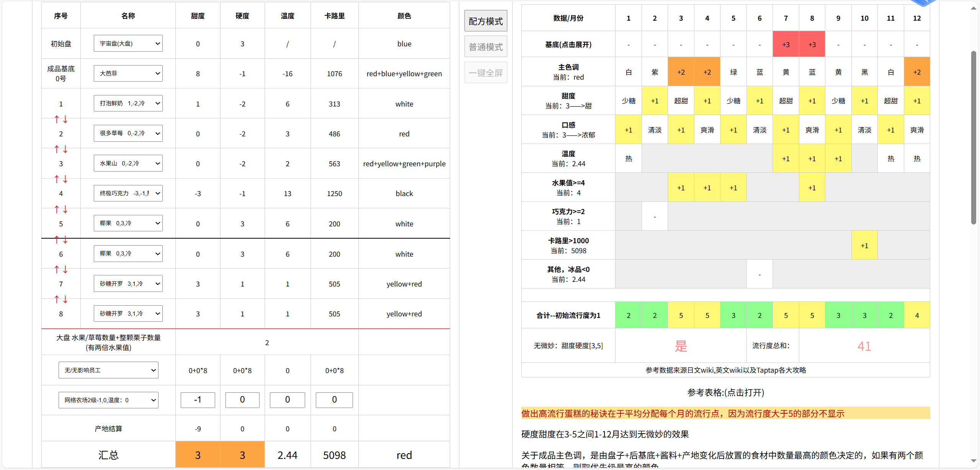
Task: Click the orange +2 主色调 cell for month 3
Action: [681, 72]
